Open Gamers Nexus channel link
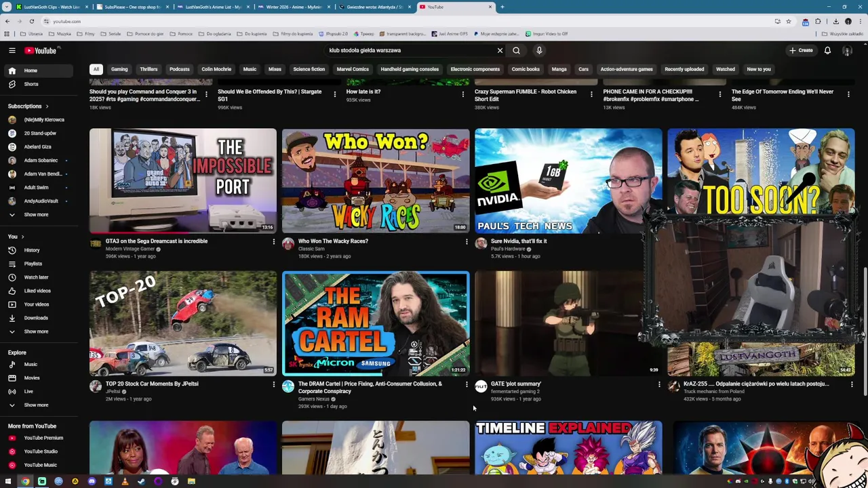This screenshot has width=868, height=488. 314,399
